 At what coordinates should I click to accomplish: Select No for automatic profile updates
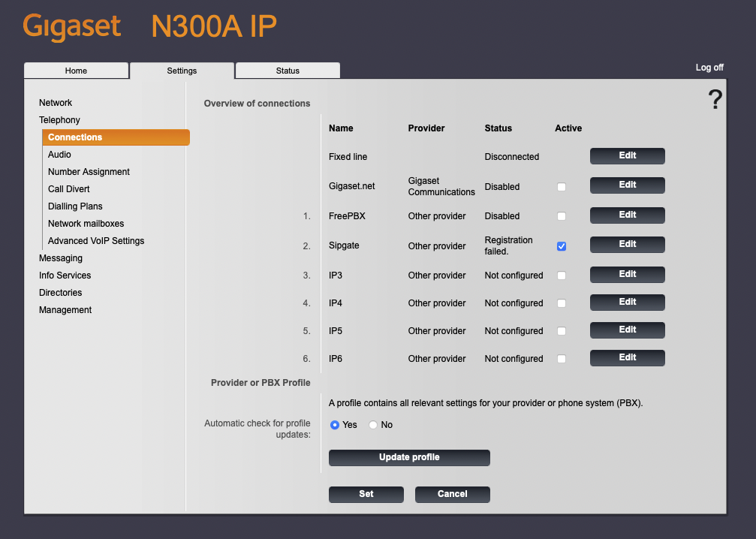(372, 425)
